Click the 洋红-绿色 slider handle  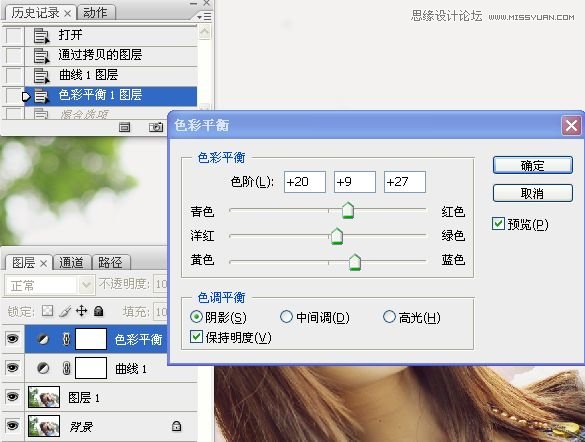point(337,236)
